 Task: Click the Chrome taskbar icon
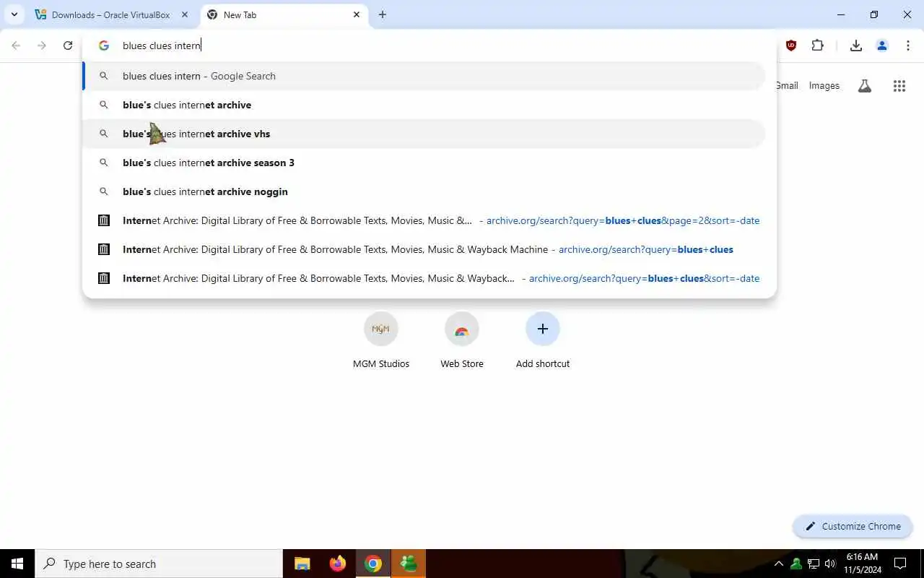[373, 564]
